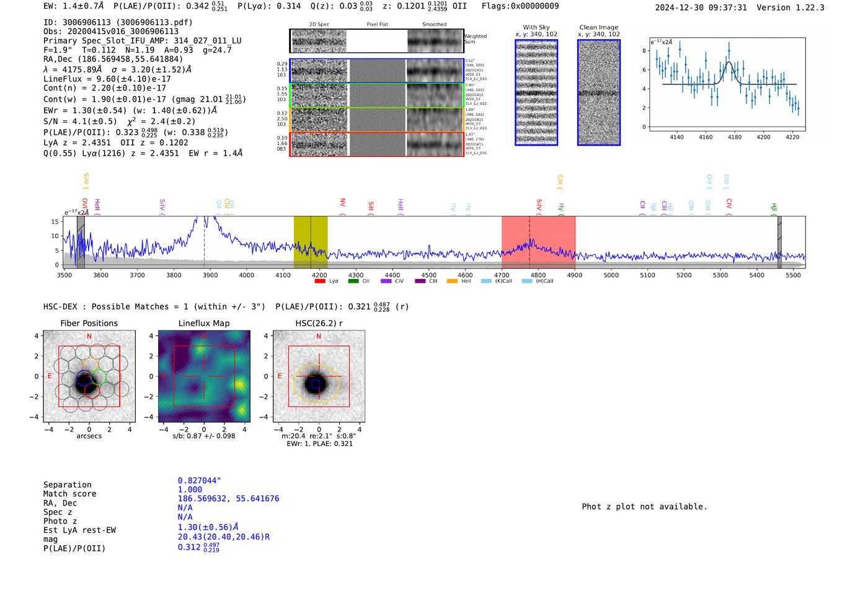Click the (H)CaII legend swatch
Screen dimensions: 868x591
point(527,281)
